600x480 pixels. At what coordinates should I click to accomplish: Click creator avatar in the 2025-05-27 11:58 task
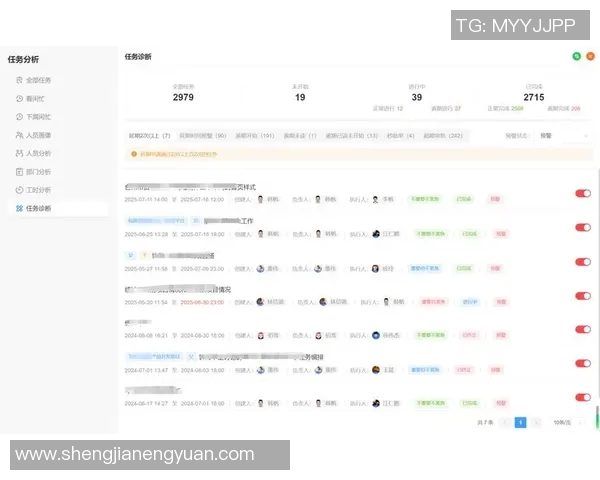(261, 268)
